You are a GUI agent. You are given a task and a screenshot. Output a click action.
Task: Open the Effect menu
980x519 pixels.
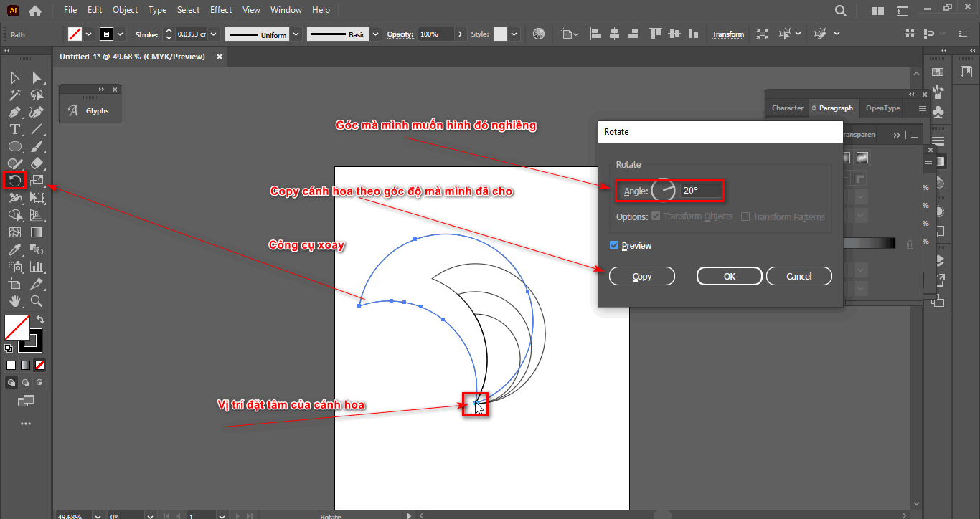click(x=221, y=10)
